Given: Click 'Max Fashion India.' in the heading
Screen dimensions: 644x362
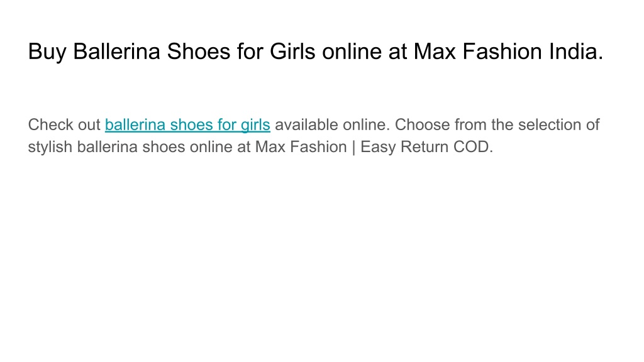Looking at the screenshot, I should pos(508,52).
